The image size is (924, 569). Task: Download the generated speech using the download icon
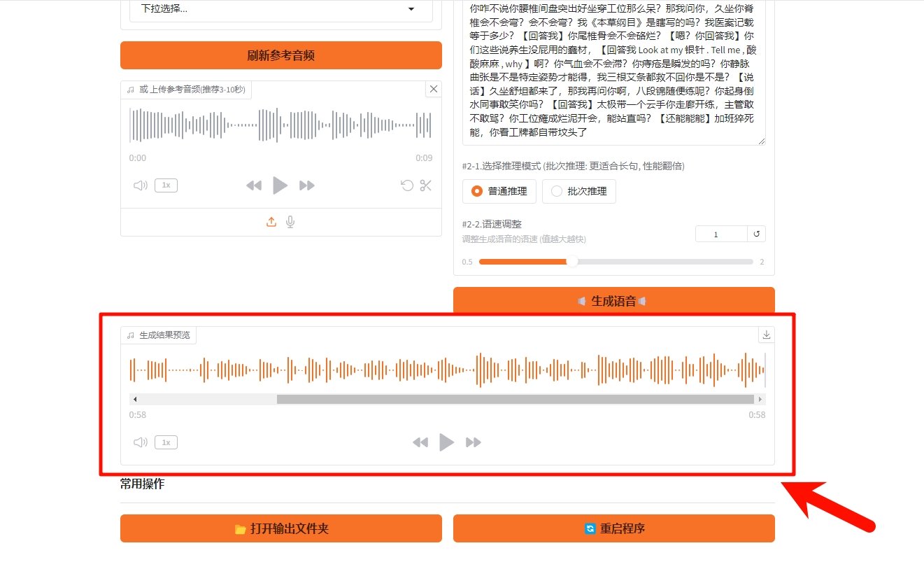(x=766, y=335)
